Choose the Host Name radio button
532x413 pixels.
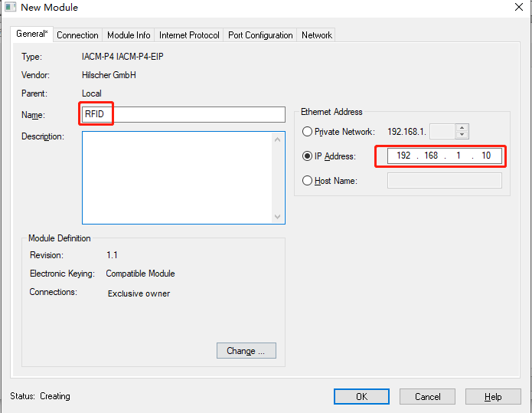click(x=308, y=181)
